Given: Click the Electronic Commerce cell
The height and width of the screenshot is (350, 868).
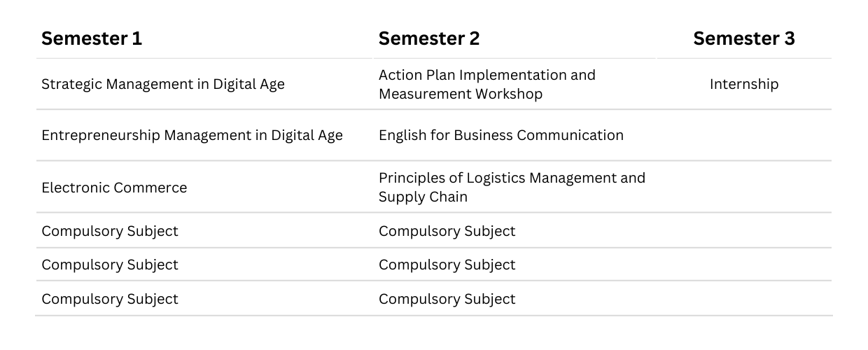Looking at the screenshot, I should (114, 188).
